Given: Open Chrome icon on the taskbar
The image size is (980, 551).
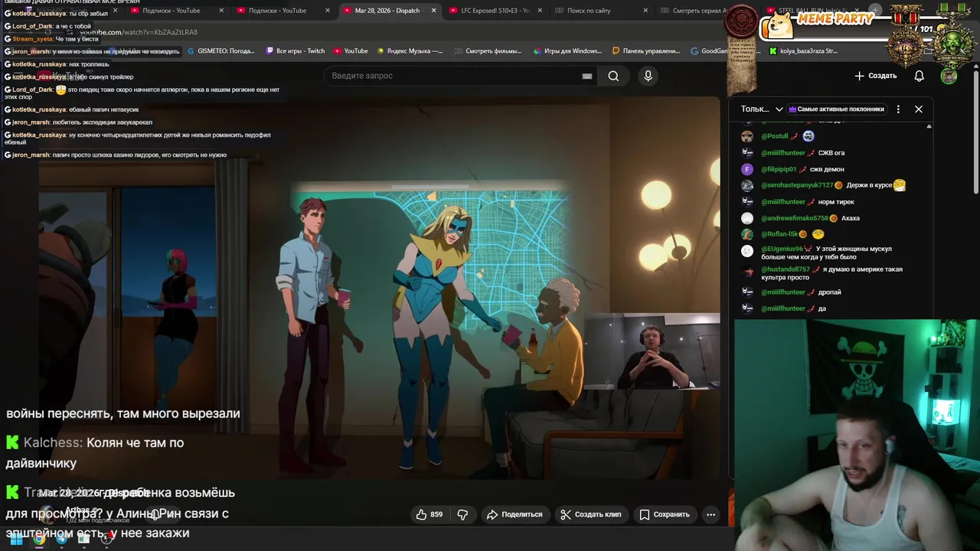Looking at the screenshot, I should click(x=39, y=539).
